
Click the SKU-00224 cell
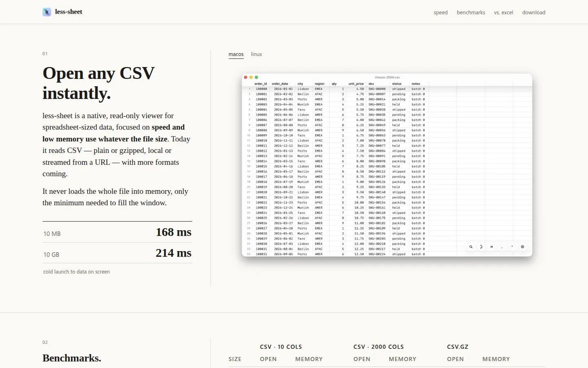pos(377,254)
